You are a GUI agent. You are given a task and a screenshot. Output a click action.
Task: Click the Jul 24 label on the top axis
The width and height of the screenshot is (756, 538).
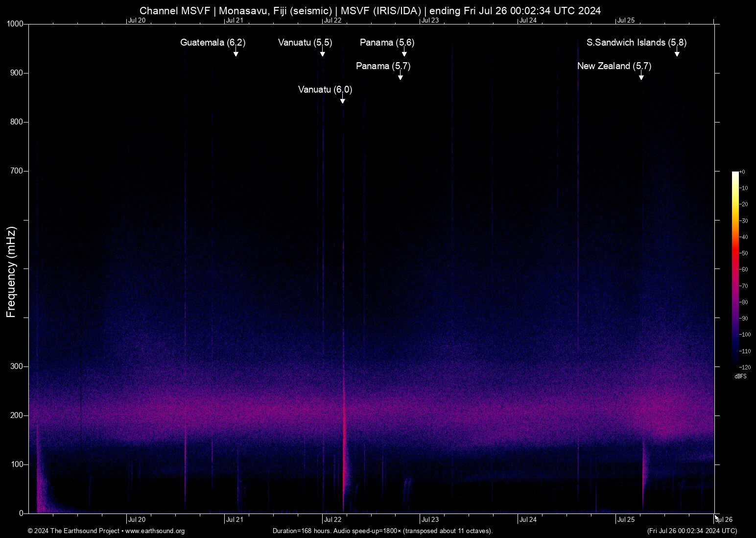pyautogui.click(x=528, y=21)
